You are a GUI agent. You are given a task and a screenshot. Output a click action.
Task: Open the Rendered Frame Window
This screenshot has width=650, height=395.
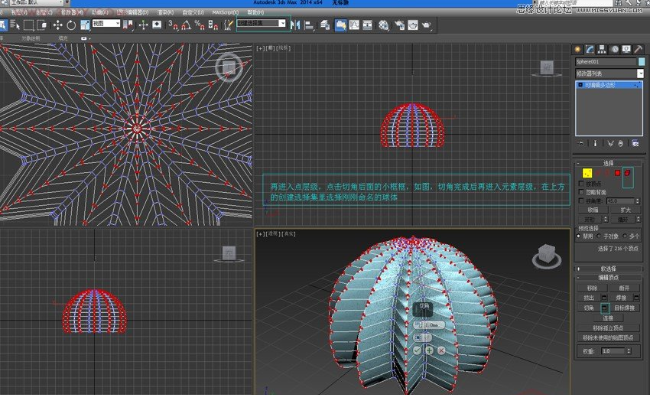point(413,25)
